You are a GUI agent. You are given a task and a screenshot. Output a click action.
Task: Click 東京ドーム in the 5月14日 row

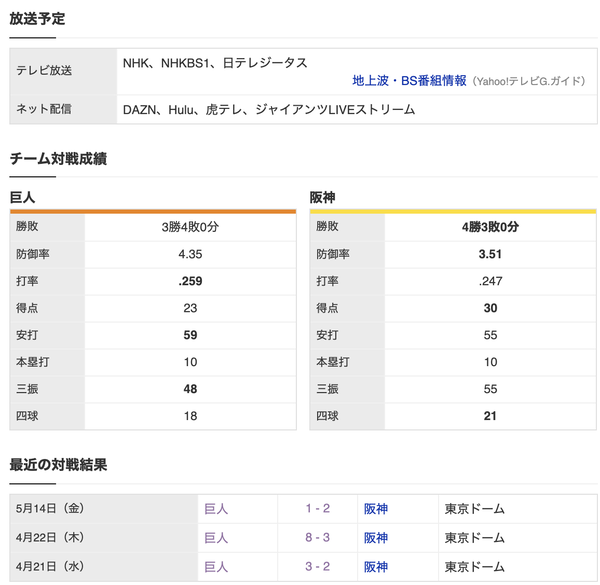point(474,508)
